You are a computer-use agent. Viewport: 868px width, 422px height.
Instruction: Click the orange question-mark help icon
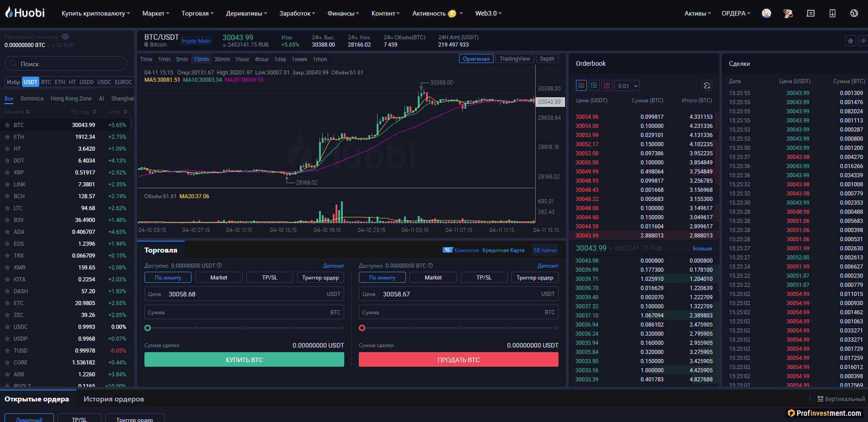(788, 13)
